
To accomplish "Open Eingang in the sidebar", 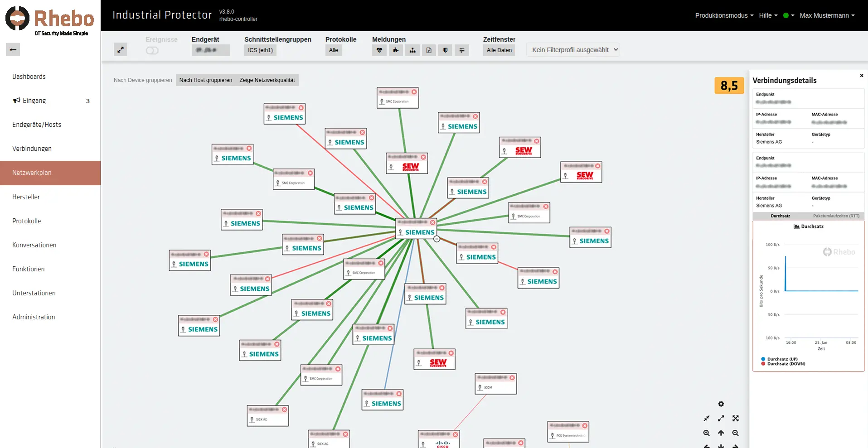I will point(50,101).
